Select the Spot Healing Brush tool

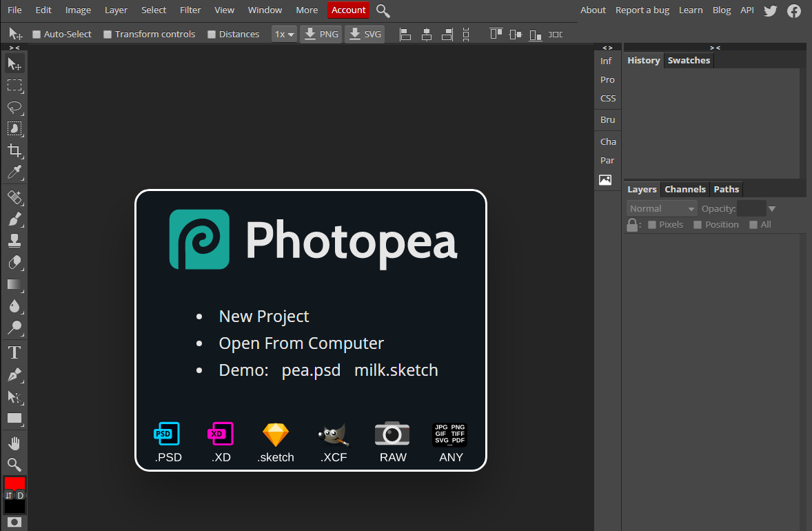tap(14, 197)
